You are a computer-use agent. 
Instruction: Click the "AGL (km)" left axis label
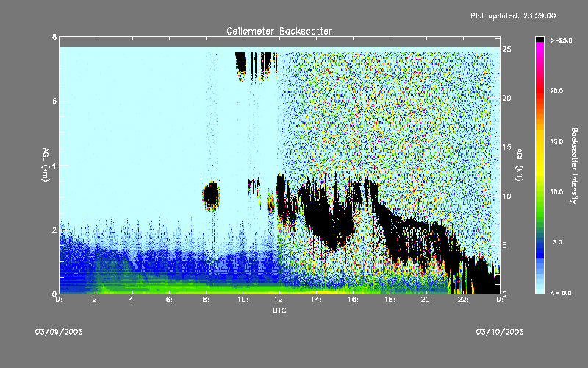pos(46,165)
